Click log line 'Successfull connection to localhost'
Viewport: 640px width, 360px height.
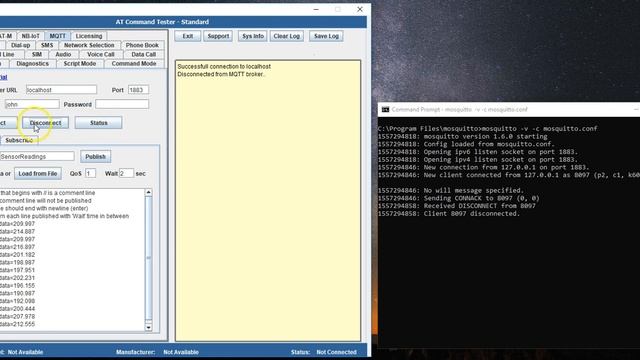pos(224,67)
